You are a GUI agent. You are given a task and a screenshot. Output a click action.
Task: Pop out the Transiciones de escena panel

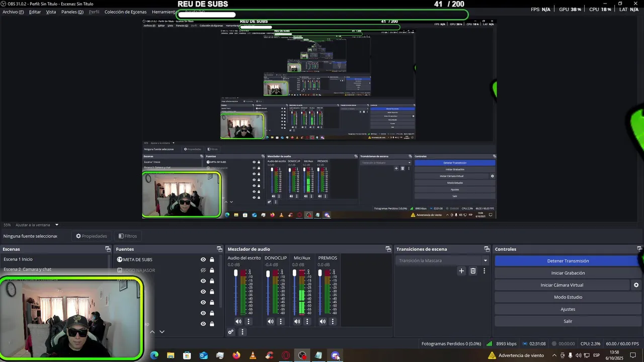click(487, 249)
